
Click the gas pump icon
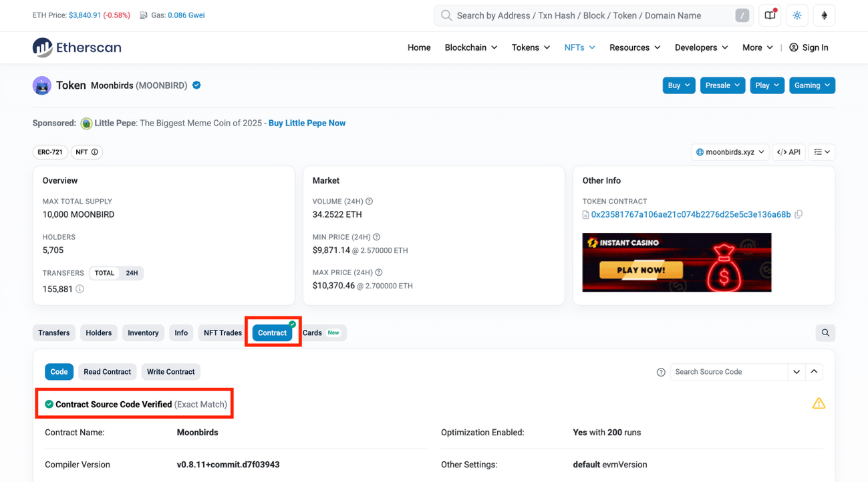[144, 15]
